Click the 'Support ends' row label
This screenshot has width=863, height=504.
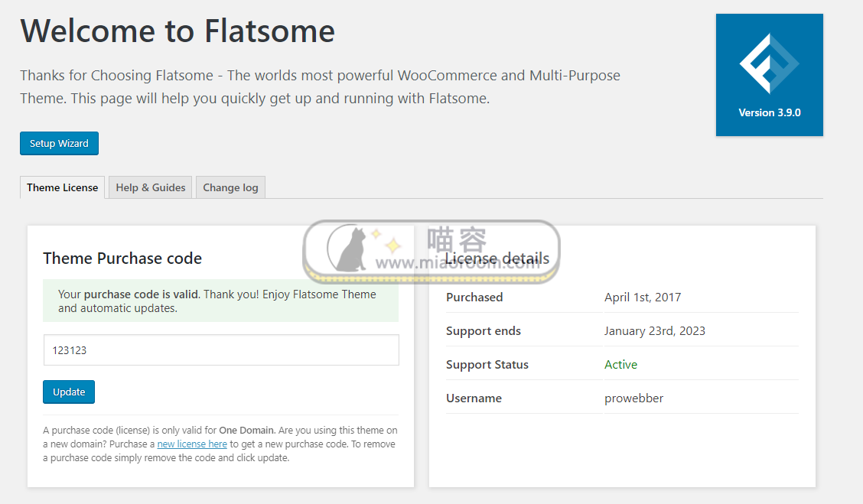pos(484,330)
